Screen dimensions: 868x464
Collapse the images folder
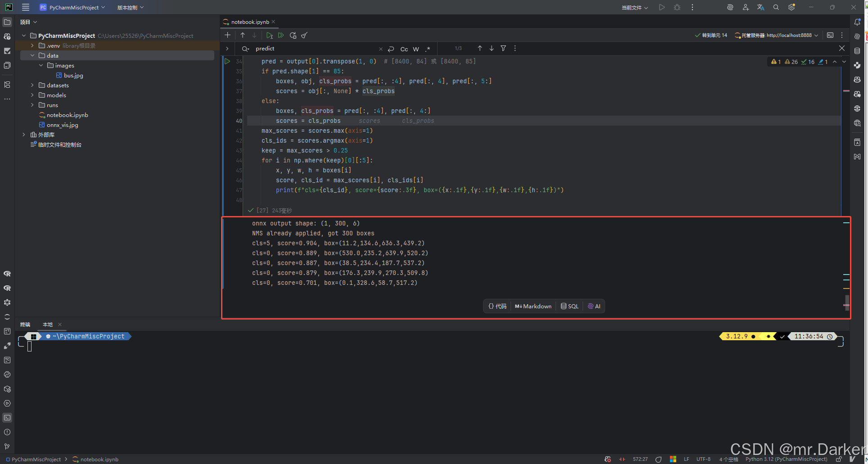[x=41, y=65]
